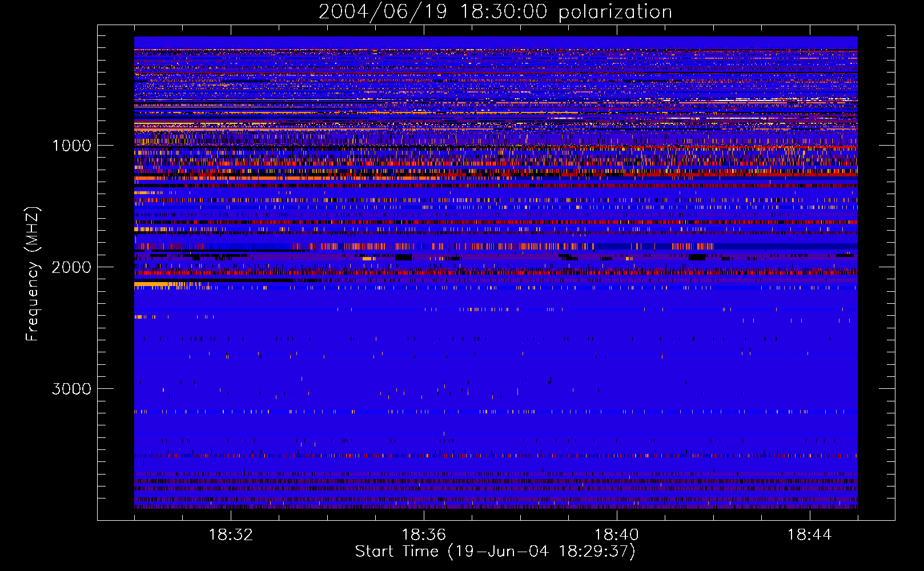This screenshot has width=924, height=571.
Task: Click the 1000 frequency tick label
Action: pyautogui.click(x=72, y=146)
